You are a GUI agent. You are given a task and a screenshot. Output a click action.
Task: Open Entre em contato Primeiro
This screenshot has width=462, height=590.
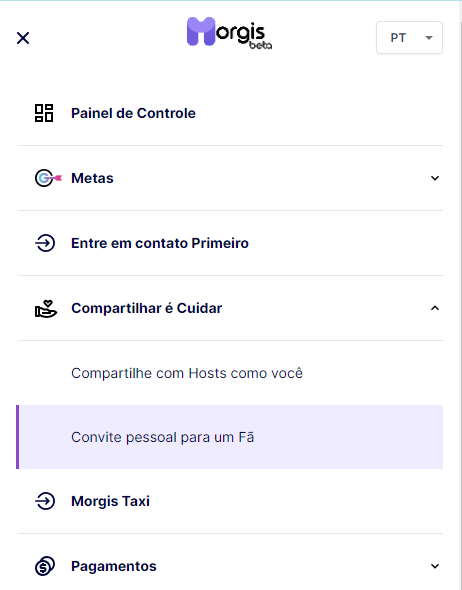[160, 243]
